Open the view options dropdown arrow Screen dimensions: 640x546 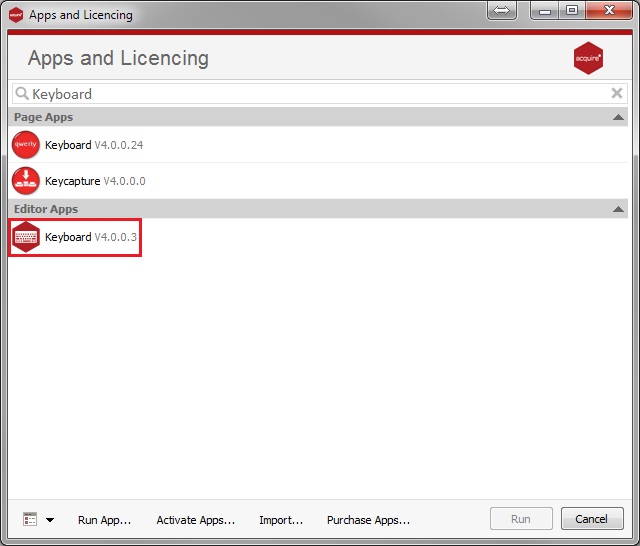click(50, 520)
